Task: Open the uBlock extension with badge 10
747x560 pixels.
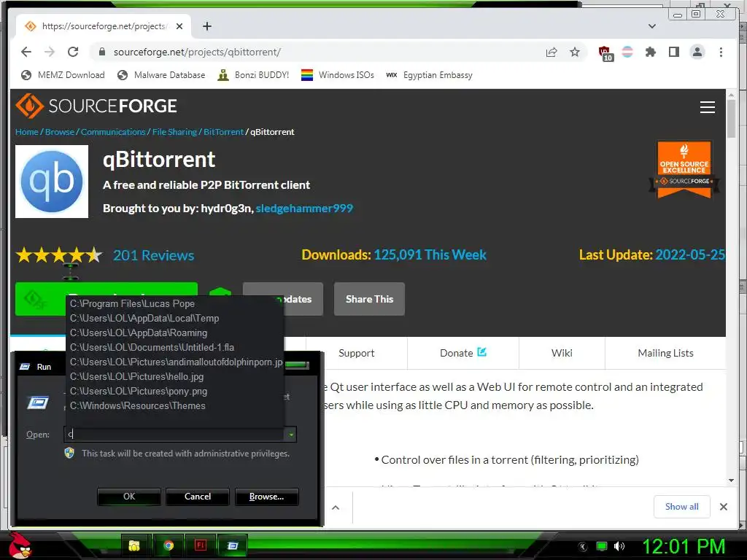Action: (x=605, y=52)
